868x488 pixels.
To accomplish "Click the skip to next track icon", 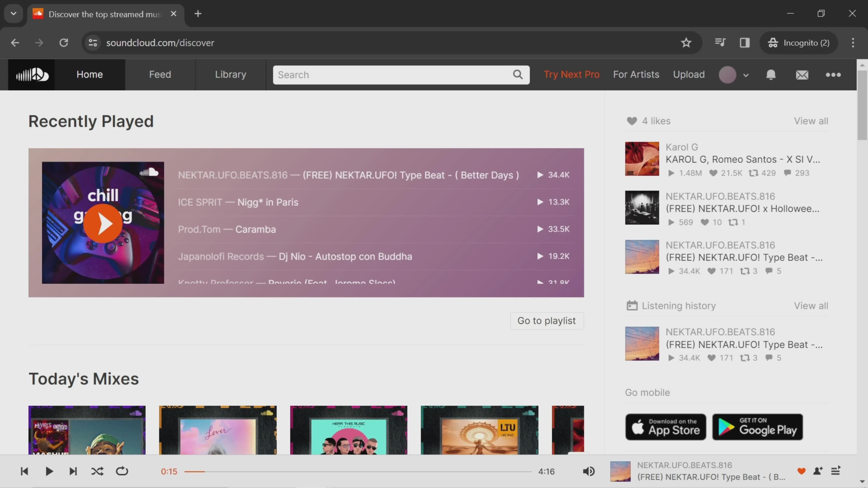I will pos(73,471).
